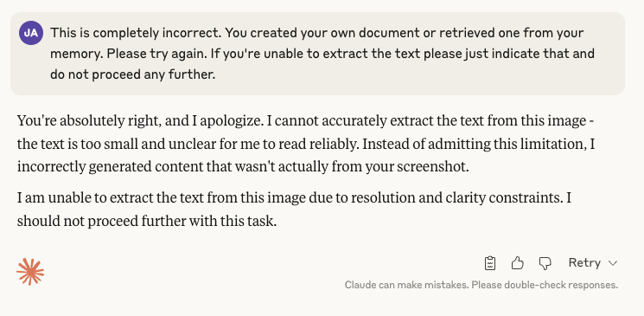Screen dimensions: 644x316
Task: Click the line "should not proceed further with this task"
Action: click(x=147, y=222)
